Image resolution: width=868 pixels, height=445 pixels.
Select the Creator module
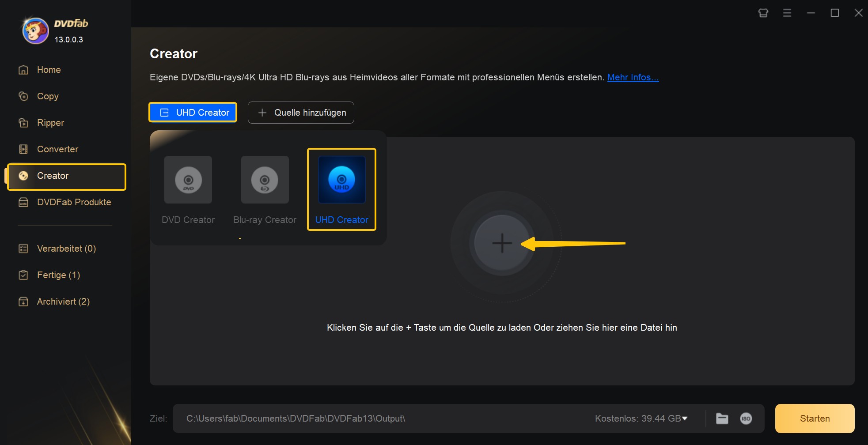pos(67,176)
